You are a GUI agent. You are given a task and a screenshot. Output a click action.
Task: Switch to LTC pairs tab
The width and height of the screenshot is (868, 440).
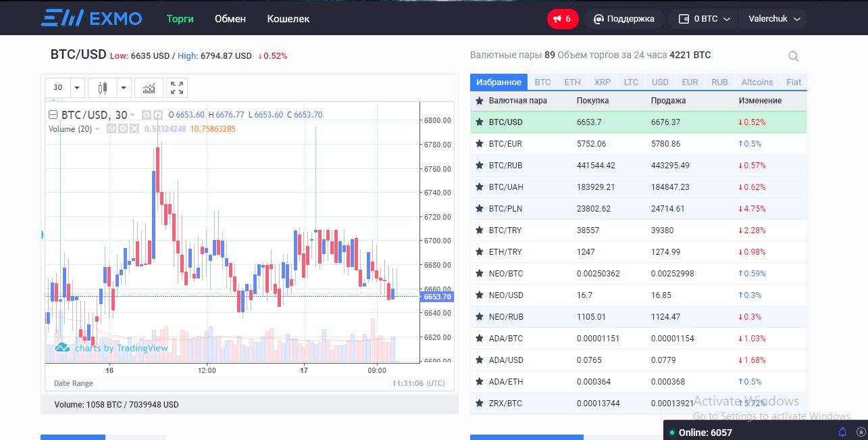coord(631,82)
